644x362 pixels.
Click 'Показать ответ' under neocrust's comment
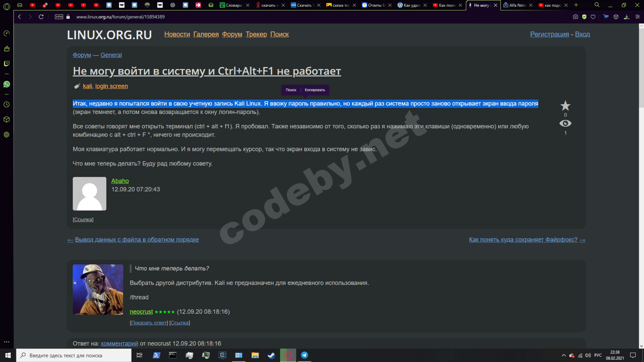point(149,323)
